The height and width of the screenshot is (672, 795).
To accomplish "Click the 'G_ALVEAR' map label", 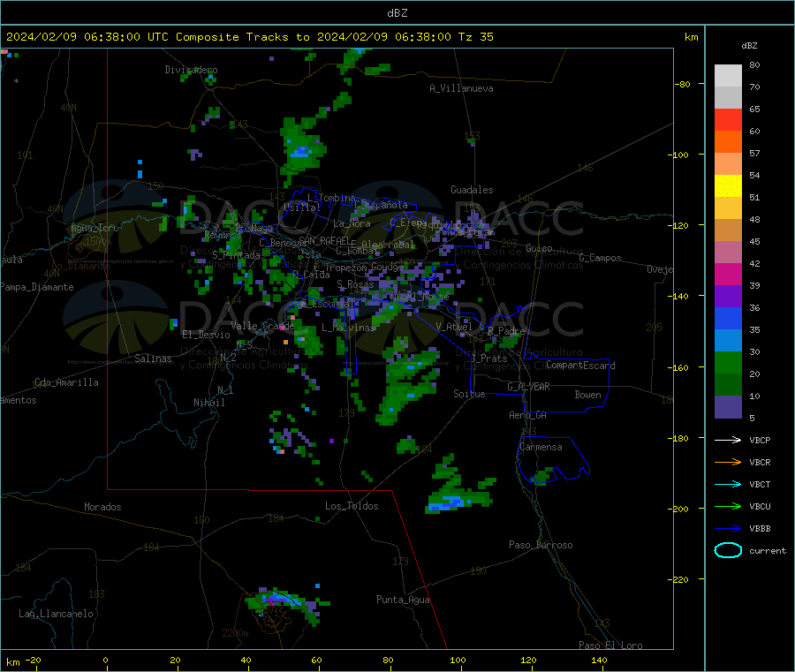I will tap(528, 387).
